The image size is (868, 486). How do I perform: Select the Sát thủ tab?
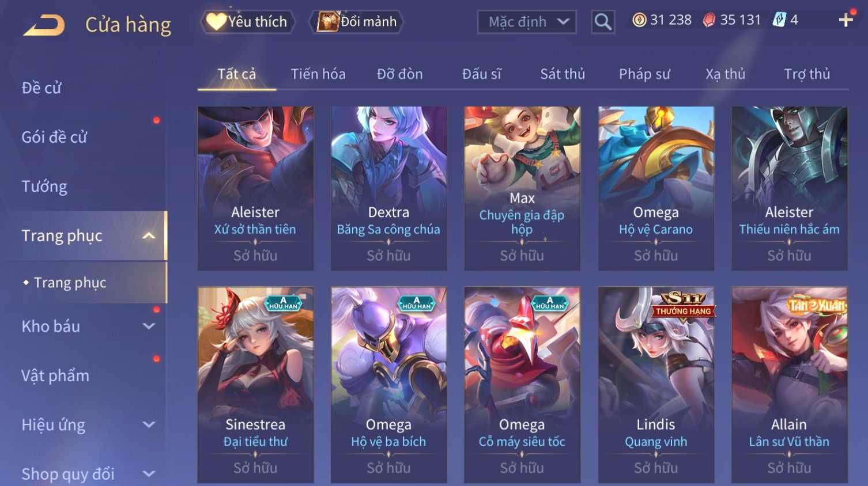(563, 74)
